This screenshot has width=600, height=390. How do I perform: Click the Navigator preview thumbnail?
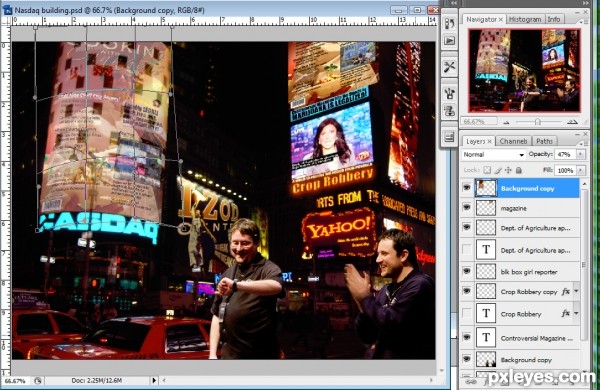(524, 70)
